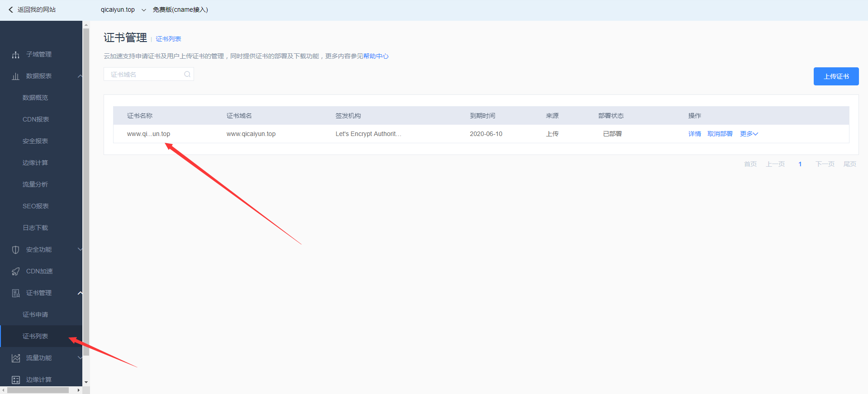
Task: Click the 上传证书 upload button
Action: click(836, 76)
